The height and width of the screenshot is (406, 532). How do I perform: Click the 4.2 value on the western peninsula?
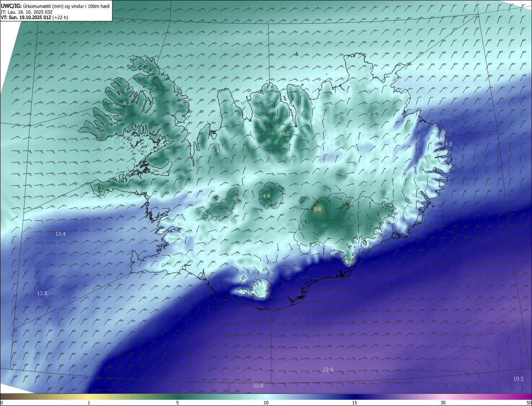pyautogui.click(x=99, y=189)
